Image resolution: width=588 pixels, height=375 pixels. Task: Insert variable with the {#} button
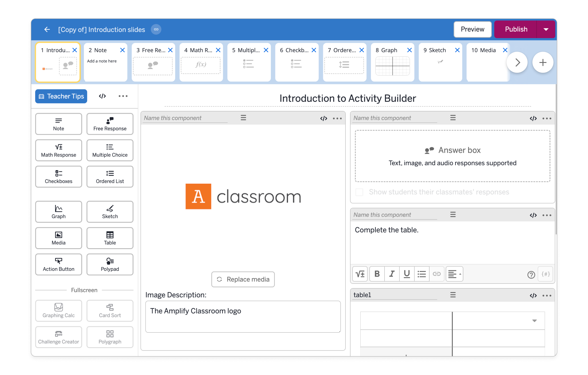click(546, 274)
